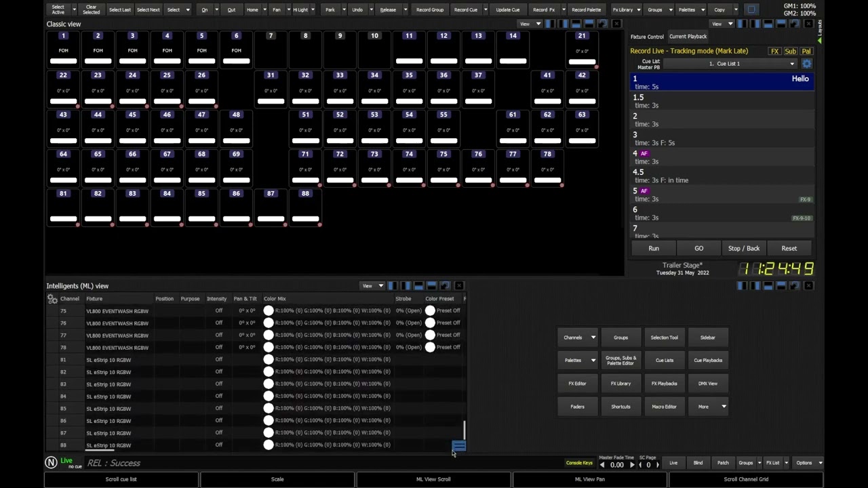Increase Master Fade Time with right arrow
The width and height of the screenshot is (868, 488).
(632, 465)
